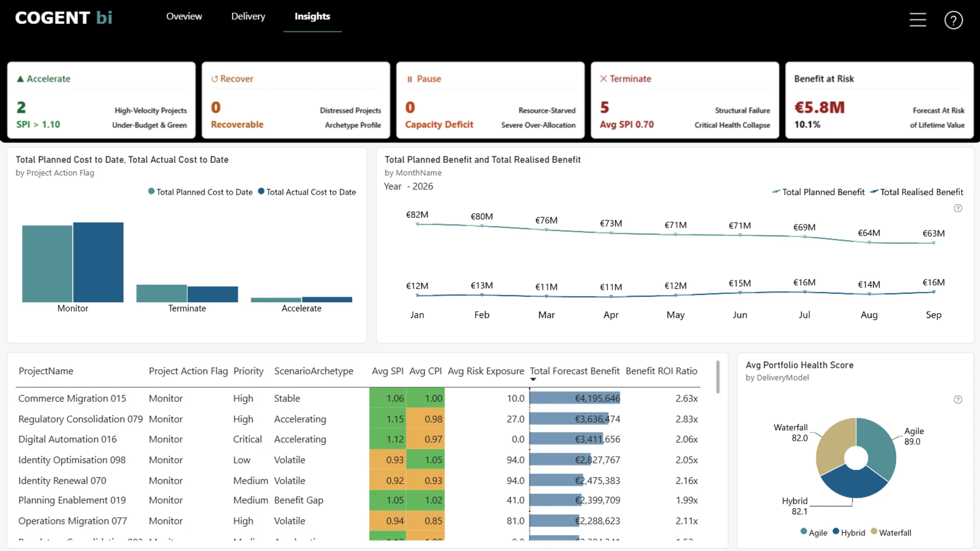Select the Digital Automation 016 row
The width and height of the screenshot is (980, 551).
tap(358, 439)
